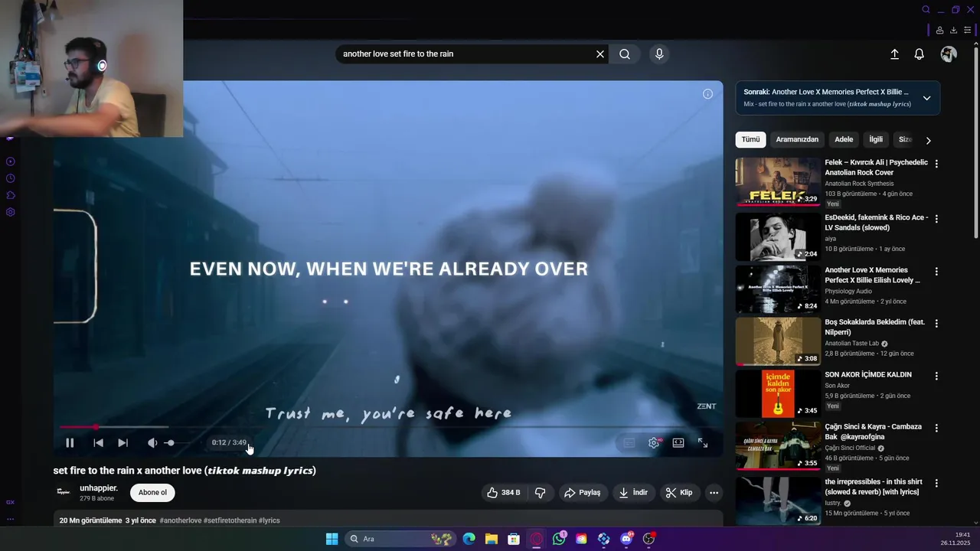The height and width of the screenshot is (551, 980).
Task: Mute the video with the speaker icon
Action: pos(152,442)
